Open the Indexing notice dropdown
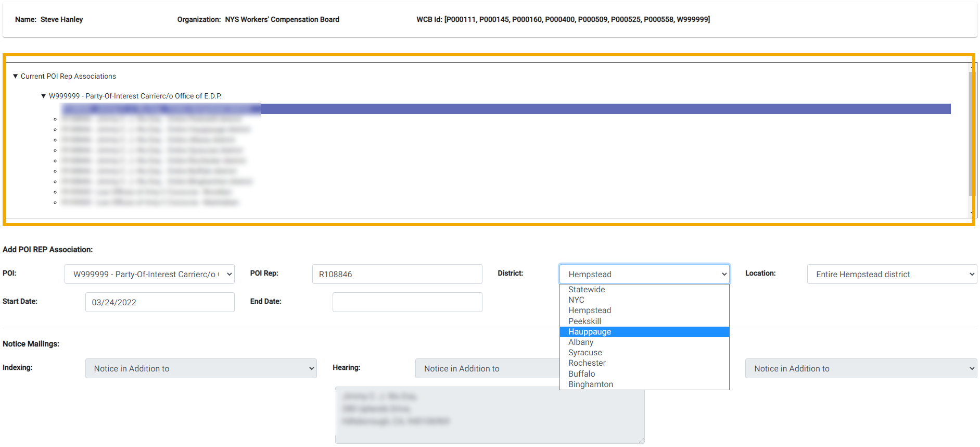This screenshot has width=980, height=447. pyautogui.click(x=201, y=368)
